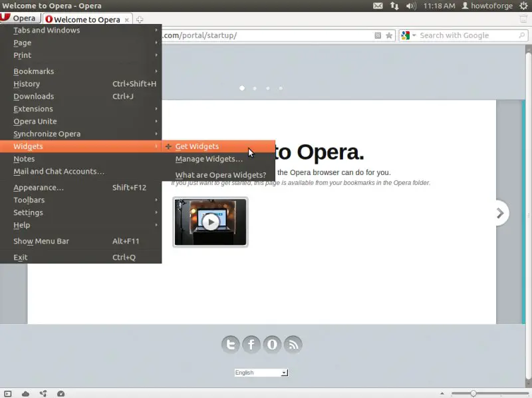This screenshot has width=532, height=398.
Task: Click the RSS feed icon in the address bar
Action: click(x=378, y=35)
